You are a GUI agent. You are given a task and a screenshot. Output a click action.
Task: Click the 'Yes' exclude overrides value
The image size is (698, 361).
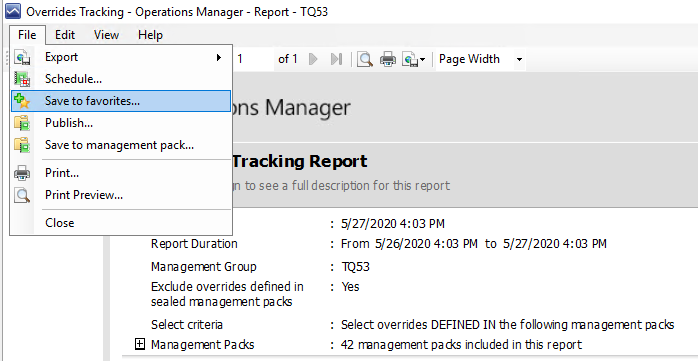[350, 287]
